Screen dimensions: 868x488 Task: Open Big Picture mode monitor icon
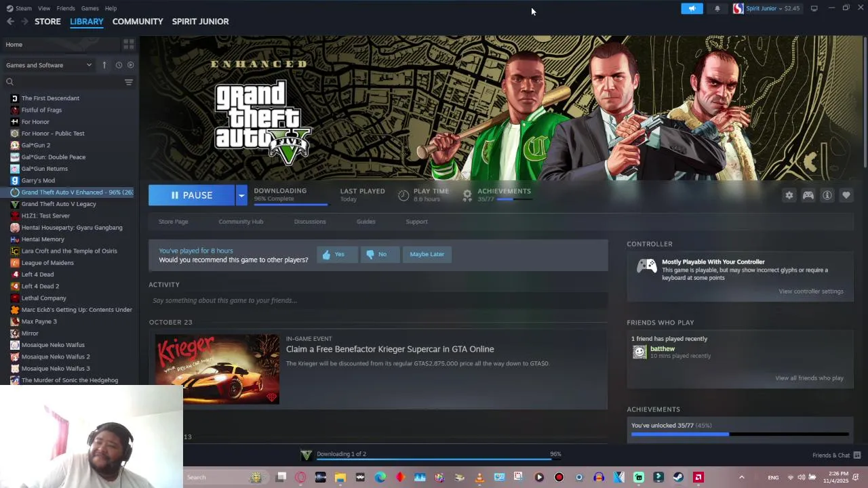814,8
